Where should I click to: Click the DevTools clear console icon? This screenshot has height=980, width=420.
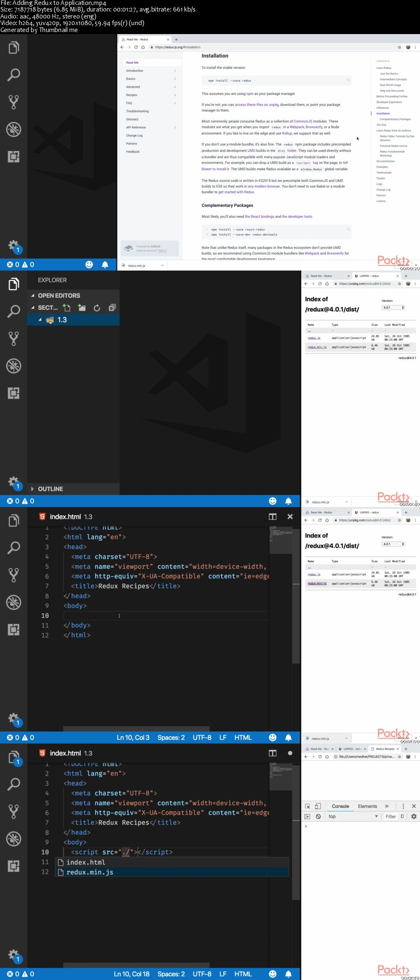click(318, 816)
